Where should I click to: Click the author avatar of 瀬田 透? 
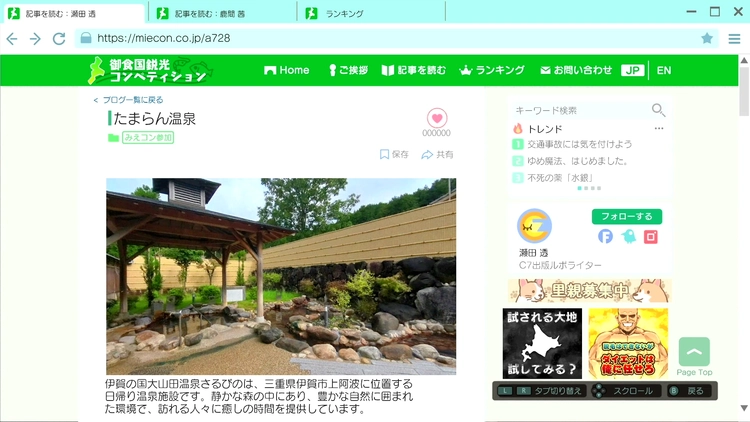click(x=534, y=226)
